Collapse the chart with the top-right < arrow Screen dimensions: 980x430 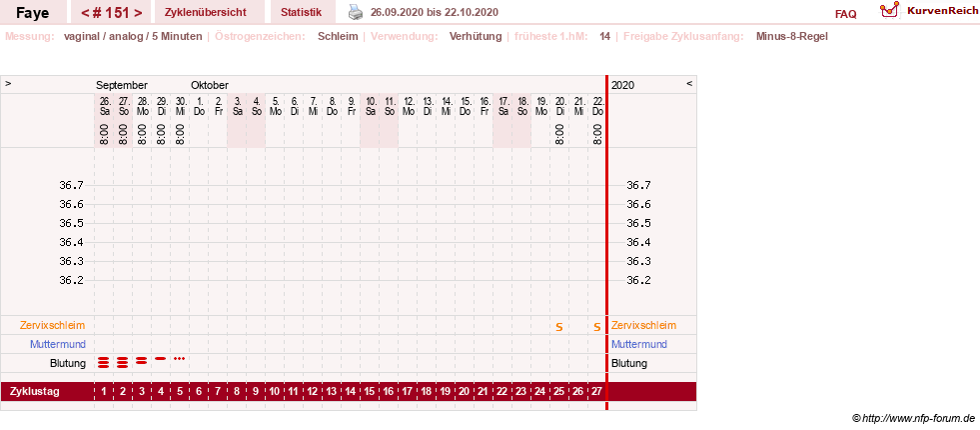[689, 83]
